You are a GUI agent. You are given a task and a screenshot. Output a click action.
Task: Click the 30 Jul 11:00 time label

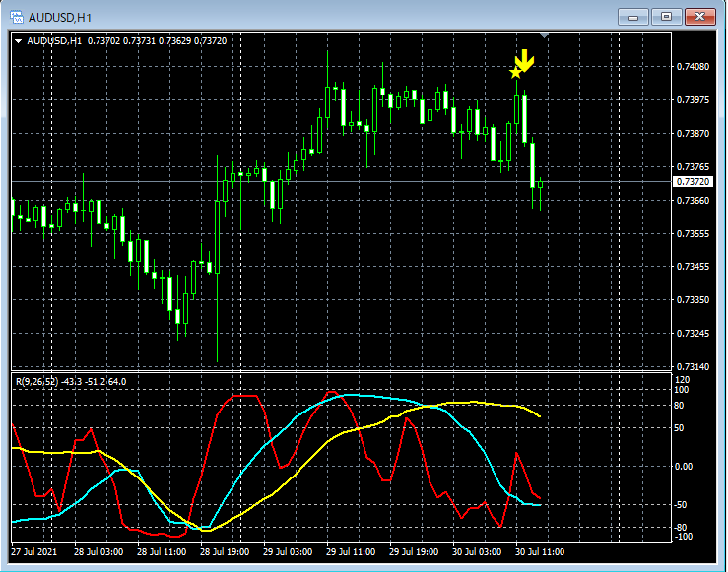point(540,552)
